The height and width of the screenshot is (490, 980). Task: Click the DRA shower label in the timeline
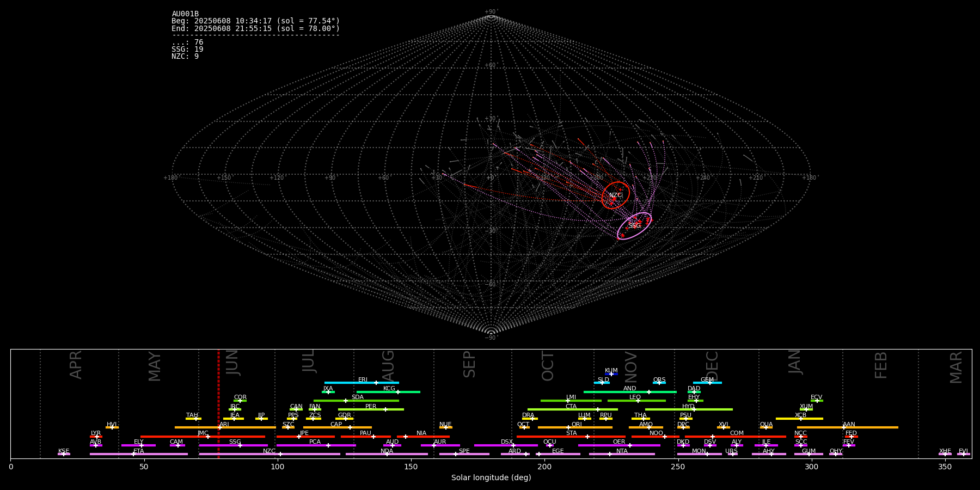[528, 415]
